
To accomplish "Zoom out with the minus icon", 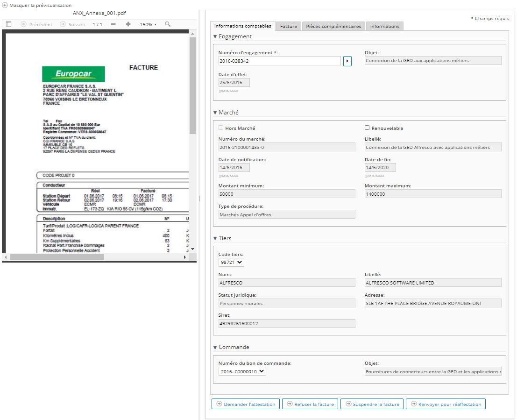I will tap(113, 24).
